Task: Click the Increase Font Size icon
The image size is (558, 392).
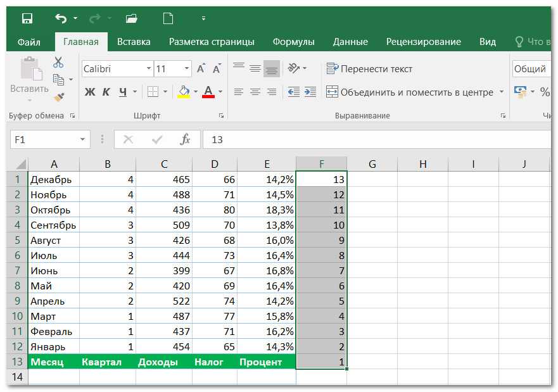Action: [201, 68]
